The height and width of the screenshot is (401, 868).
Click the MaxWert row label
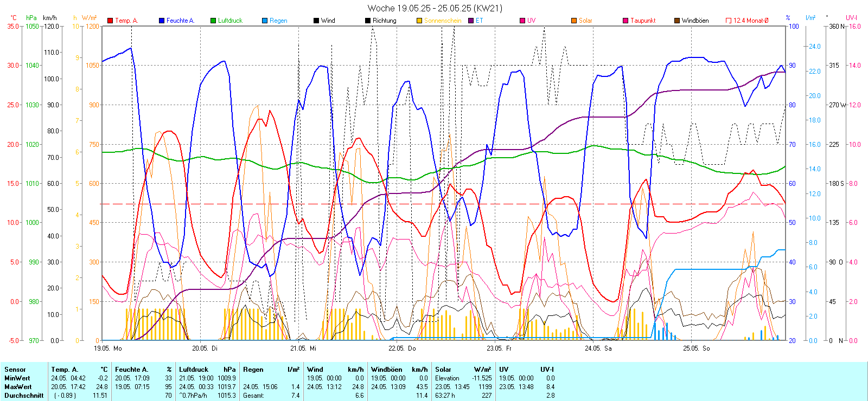(18, 387)
